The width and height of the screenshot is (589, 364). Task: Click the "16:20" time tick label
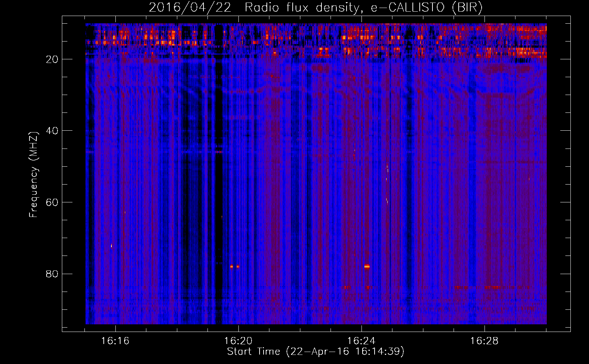tap(238, 341)
